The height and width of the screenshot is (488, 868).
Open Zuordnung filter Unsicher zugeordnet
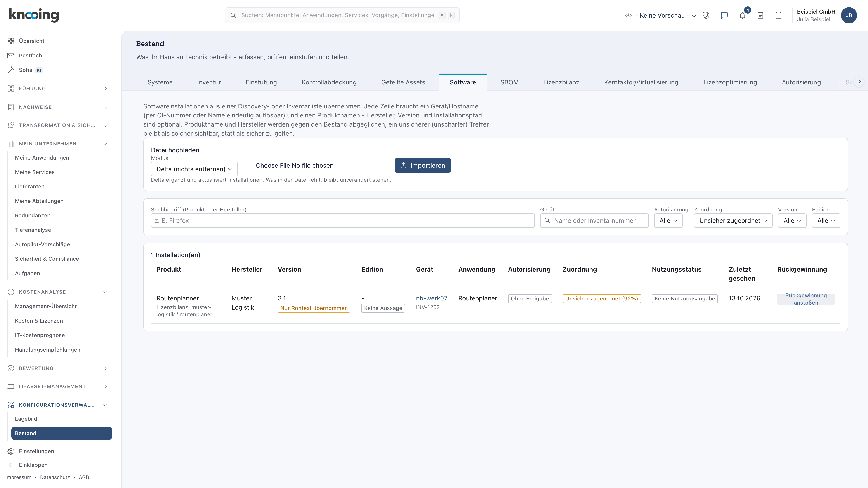[x=733, y=221]
